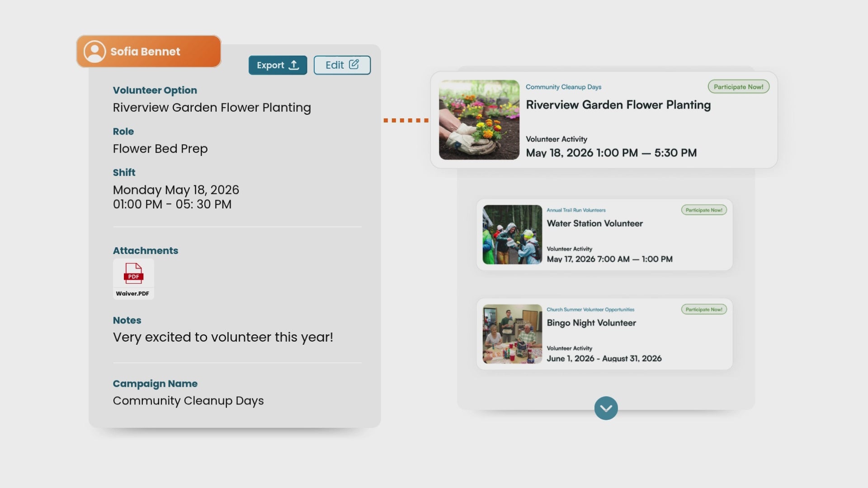Click the Export button
The width and height of the screenshot is (868, 488).
[x=278, y=65]
